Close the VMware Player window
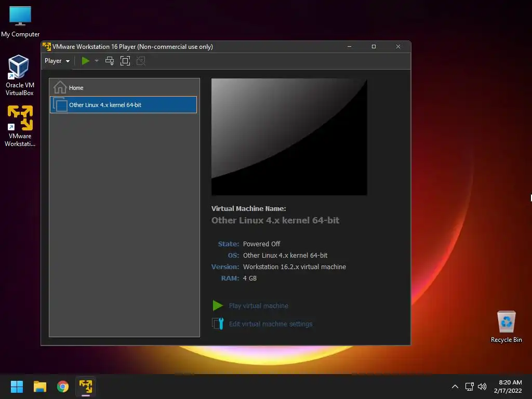 (x=398, y=46)
